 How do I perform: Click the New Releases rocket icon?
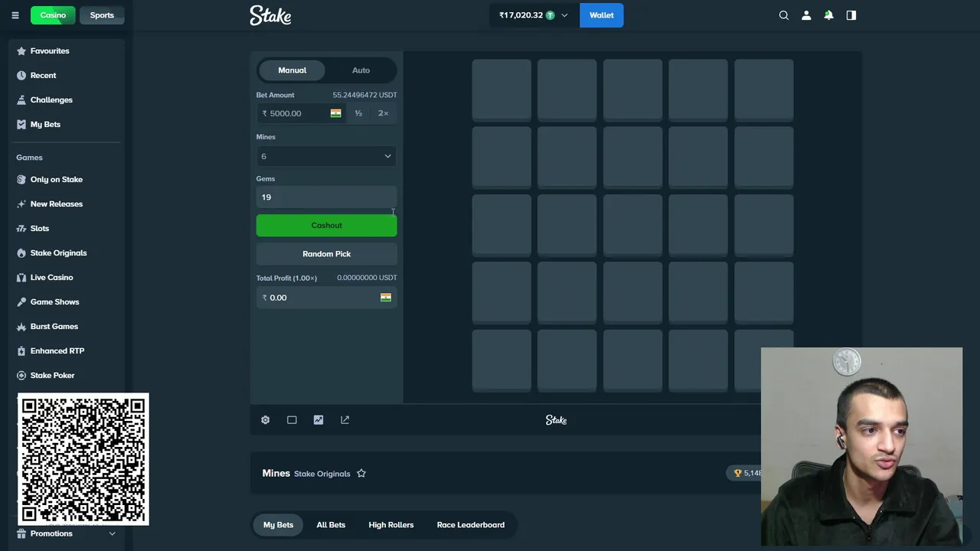point(21,204)
